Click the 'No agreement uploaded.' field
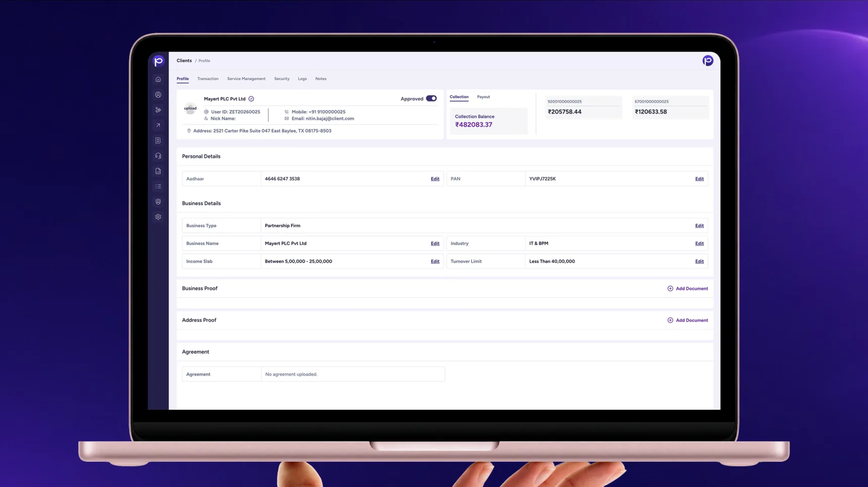The height and width of the screenshot is (487, 868). pos(353,374)
